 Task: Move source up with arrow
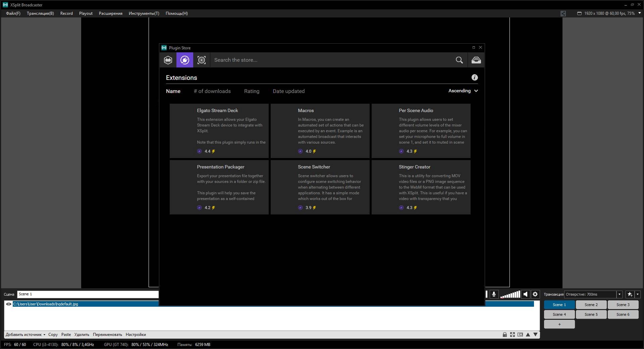pyautogui.click(x=528, y=335)
